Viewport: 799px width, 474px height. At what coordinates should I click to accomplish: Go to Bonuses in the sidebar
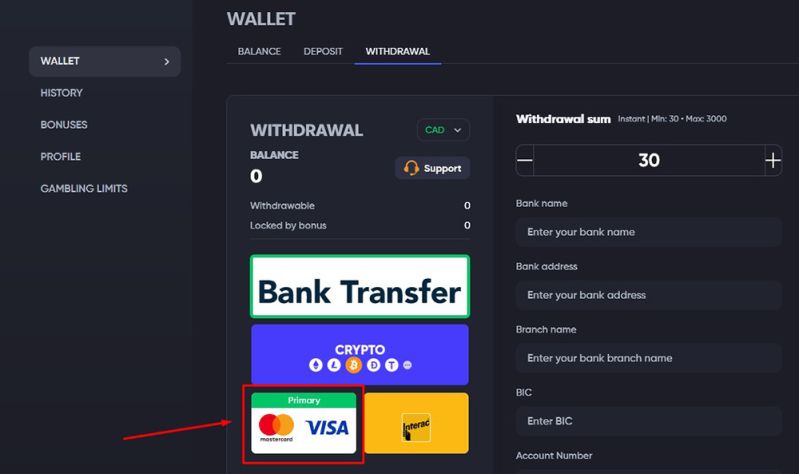(x=64, y=124)
